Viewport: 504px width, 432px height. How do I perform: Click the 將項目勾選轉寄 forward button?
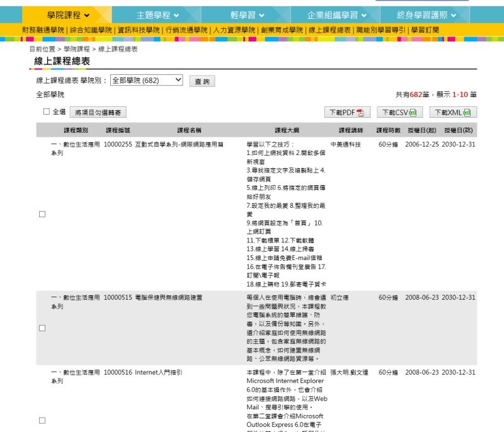[98, 113]
